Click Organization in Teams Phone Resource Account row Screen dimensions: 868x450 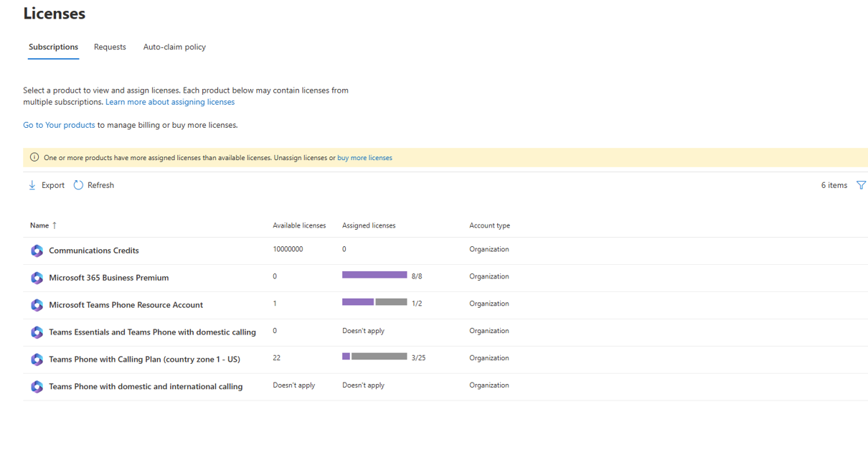pos(489,304)
